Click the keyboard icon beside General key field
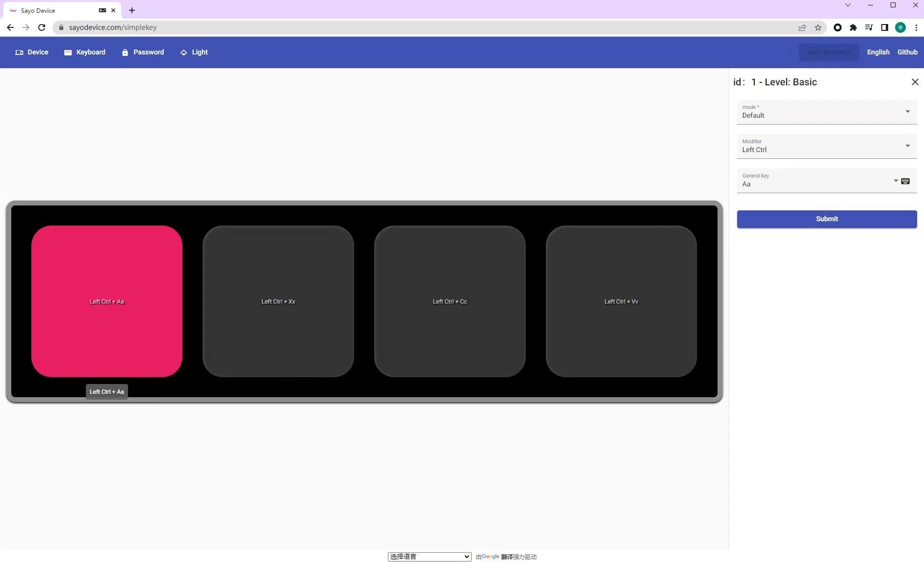Image resolution: width=924 pixels, height=562 pixels. pyautogui.click(x=905, y=181)
